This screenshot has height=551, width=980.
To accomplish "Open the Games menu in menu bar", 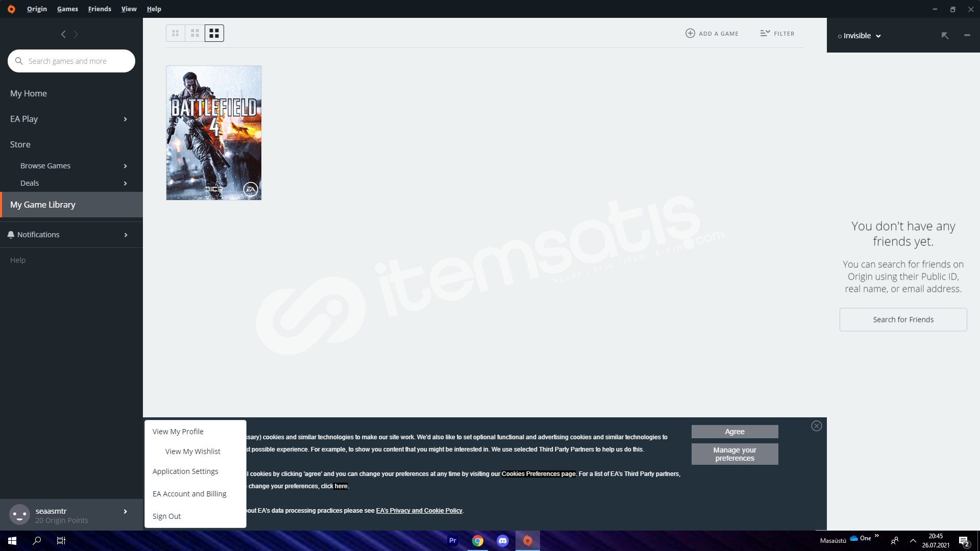I will (67, 9).
